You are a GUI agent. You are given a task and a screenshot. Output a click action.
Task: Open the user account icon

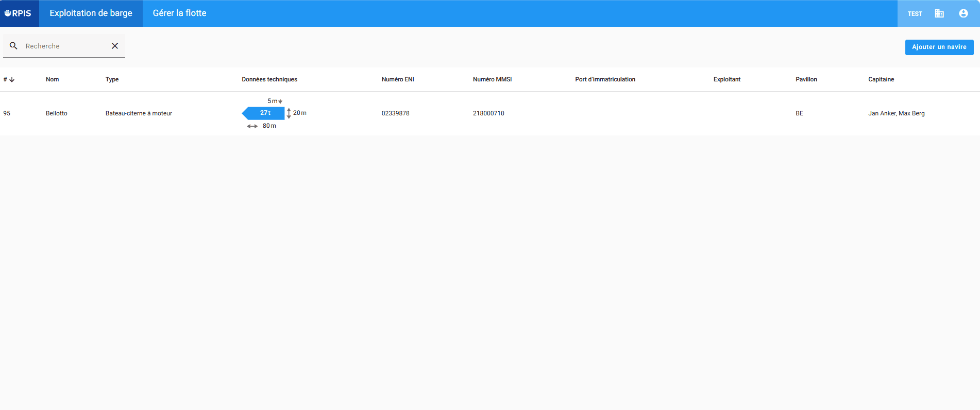(x=964, y=13)
